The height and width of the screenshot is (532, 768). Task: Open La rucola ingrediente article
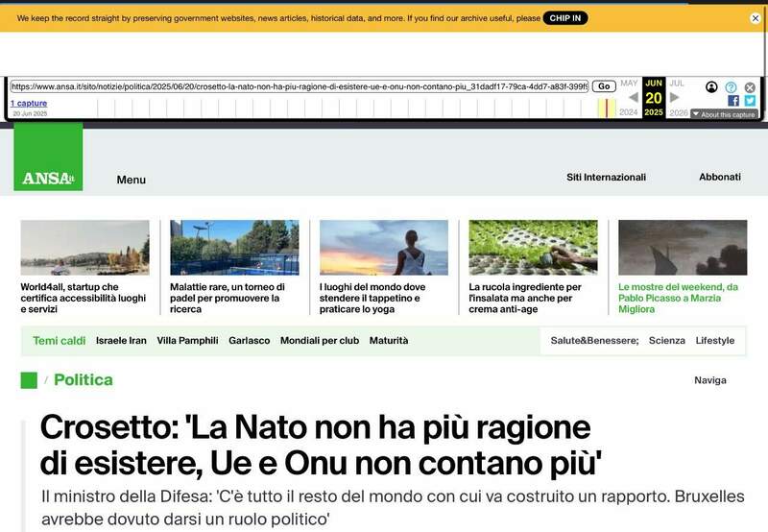pyautogui.click(x=525, y=298)
